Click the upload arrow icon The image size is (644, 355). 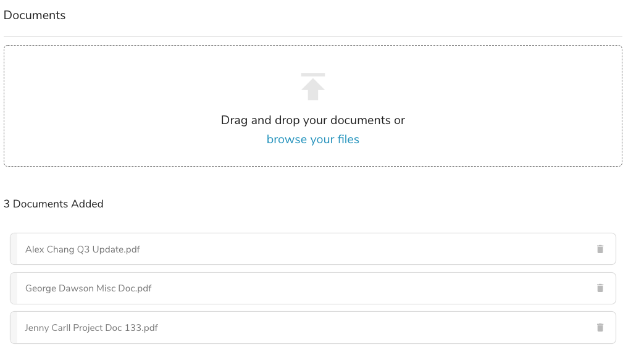pyautogui.click(x=313, y=86)
